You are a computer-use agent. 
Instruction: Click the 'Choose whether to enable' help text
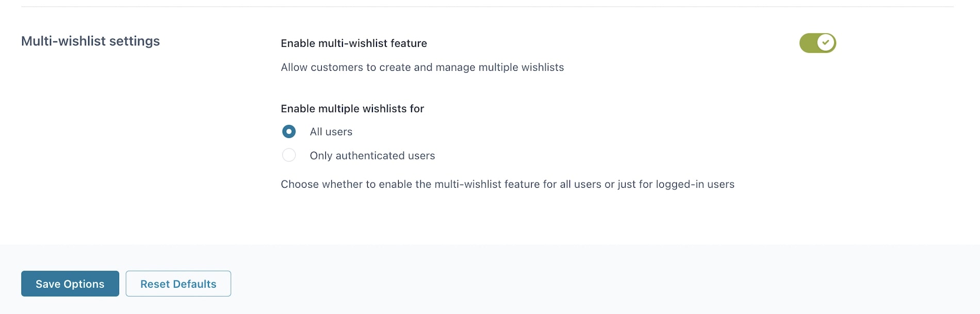pos(508,184)
